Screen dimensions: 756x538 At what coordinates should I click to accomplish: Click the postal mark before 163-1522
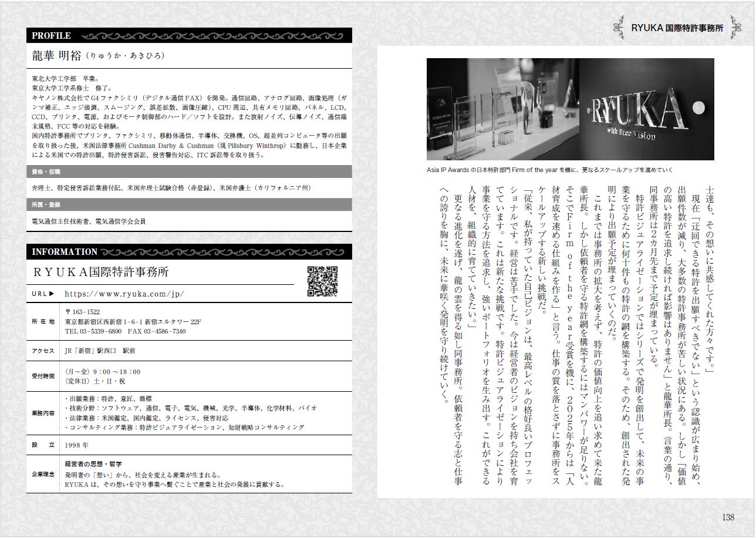point(67,312)
